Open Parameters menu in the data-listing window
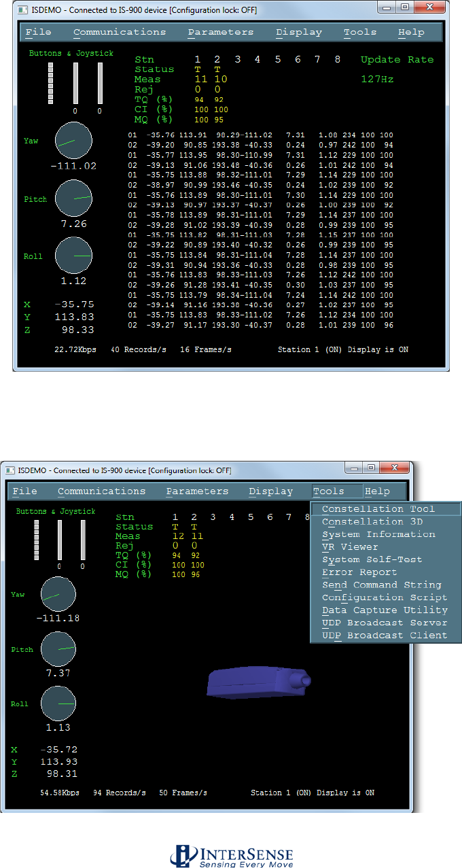 (221, 32)
